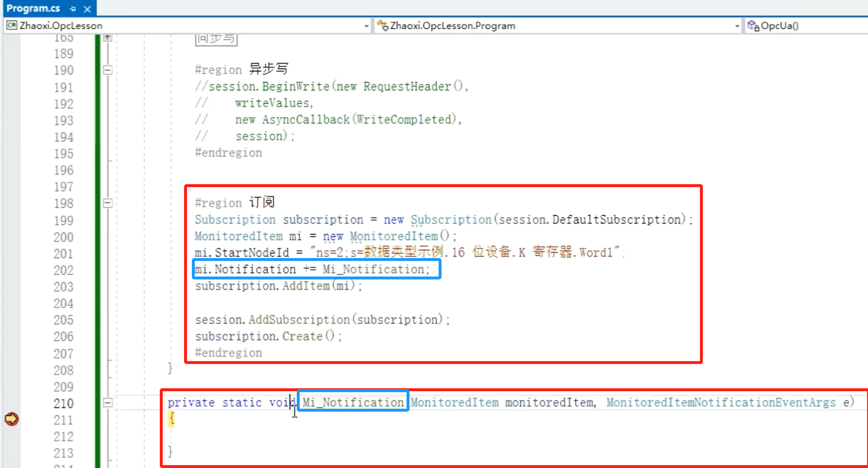868x468 pixels.
Task: Collapse the Mi_Notification method at line 210
Action: pos(108,402)
